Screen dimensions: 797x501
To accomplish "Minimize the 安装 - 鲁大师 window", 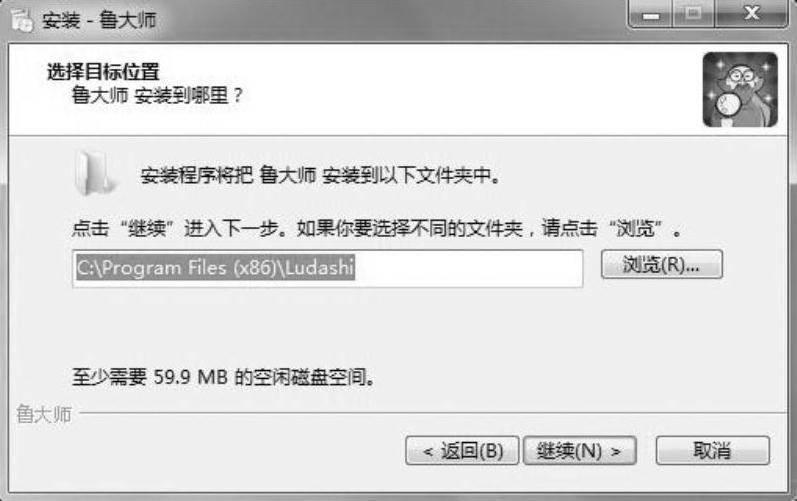I will 651,14.
